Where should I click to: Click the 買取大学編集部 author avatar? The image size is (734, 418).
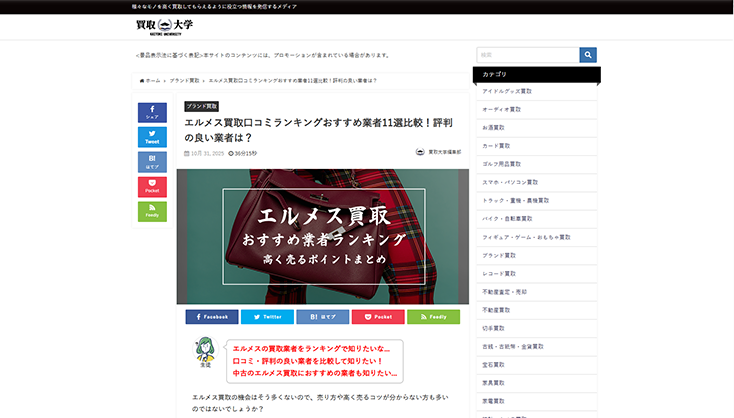[420, 153]
